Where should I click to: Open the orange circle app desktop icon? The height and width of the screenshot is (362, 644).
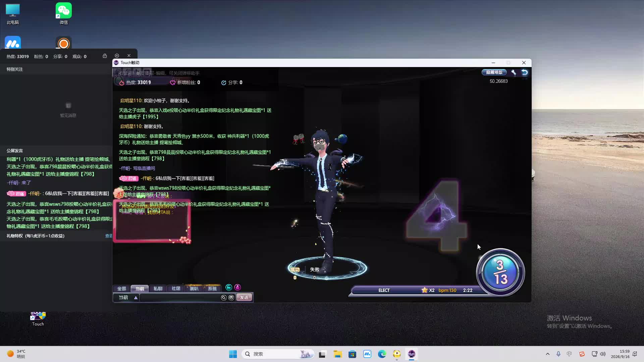tap(64, 43)
